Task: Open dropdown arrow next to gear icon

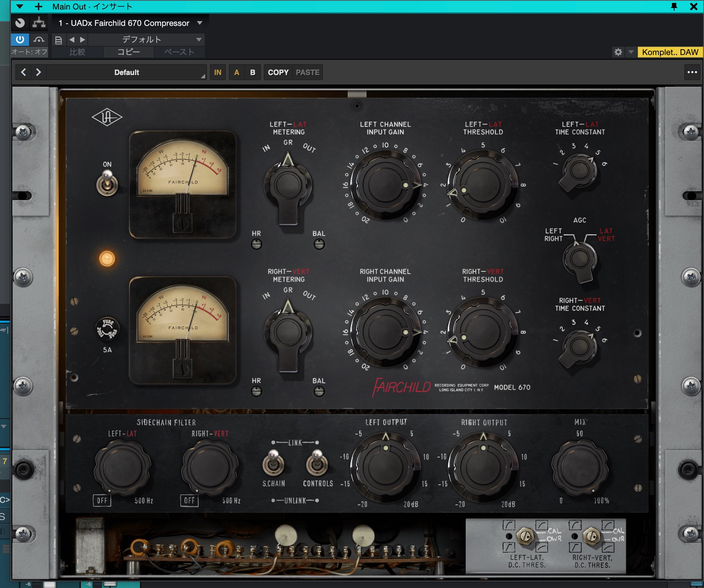Action: (x=631, y=52)
